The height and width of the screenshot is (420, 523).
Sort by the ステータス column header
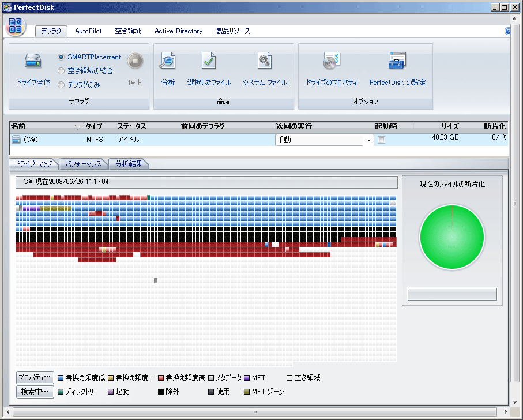131,126
